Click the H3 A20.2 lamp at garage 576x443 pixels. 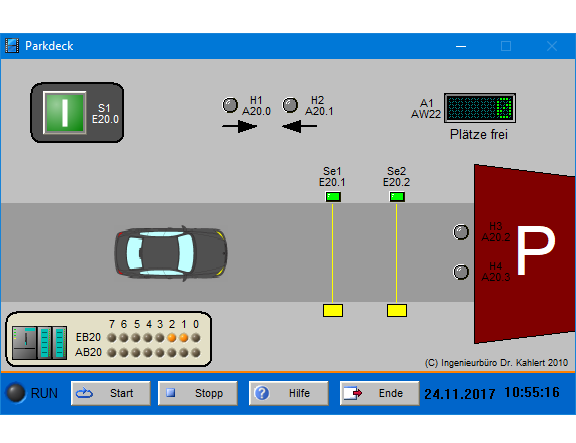pyautogui.click(x=461, y=232)
